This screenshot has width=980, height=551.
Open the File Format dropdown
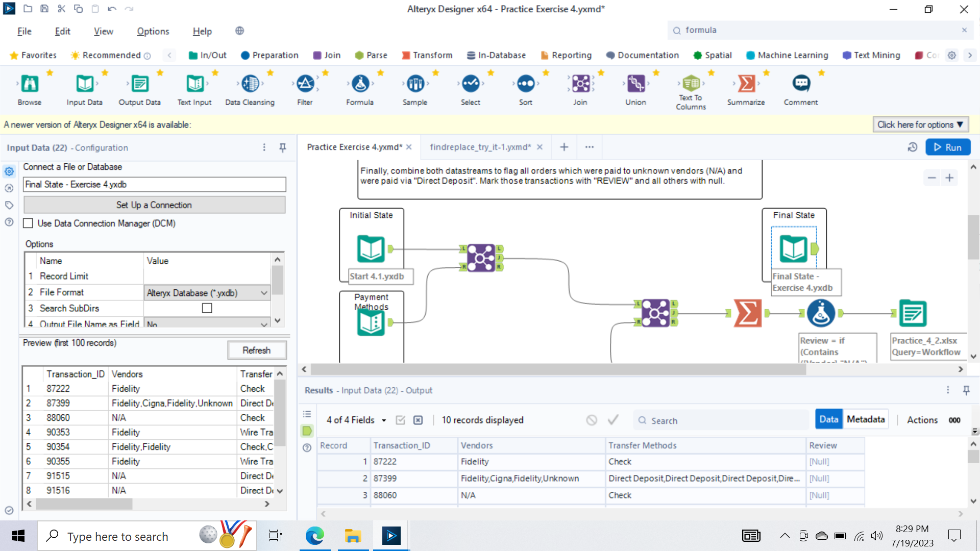click(x=264, y=293)
